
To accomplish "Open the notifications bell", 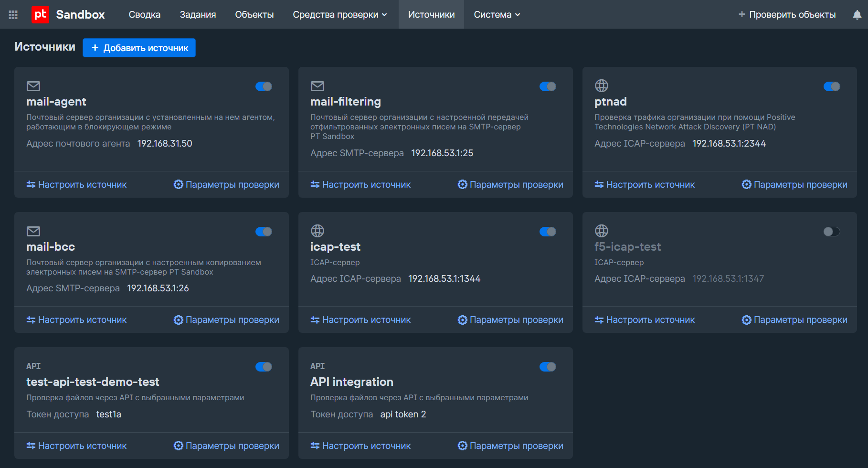I will (x=857, y=15).
